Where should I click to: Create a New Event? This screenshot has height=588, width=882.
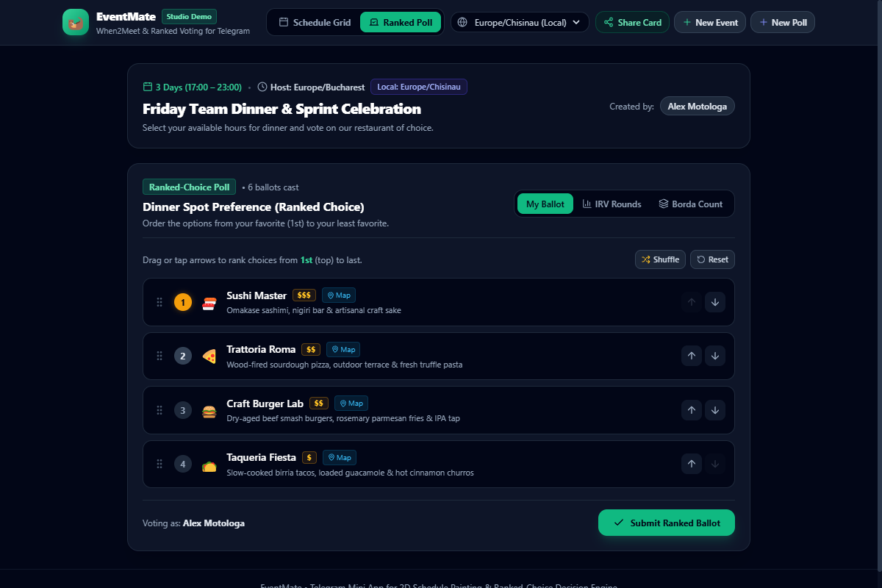[710, 22]
